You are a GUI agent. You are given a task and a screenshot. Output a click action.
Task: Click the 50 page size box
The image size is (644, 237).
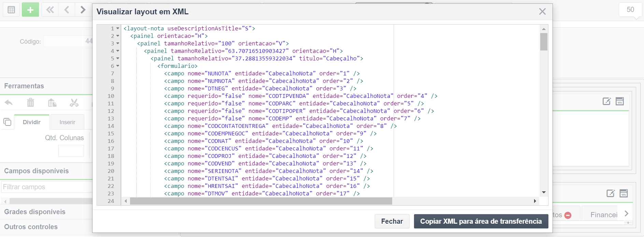point(630,10)
